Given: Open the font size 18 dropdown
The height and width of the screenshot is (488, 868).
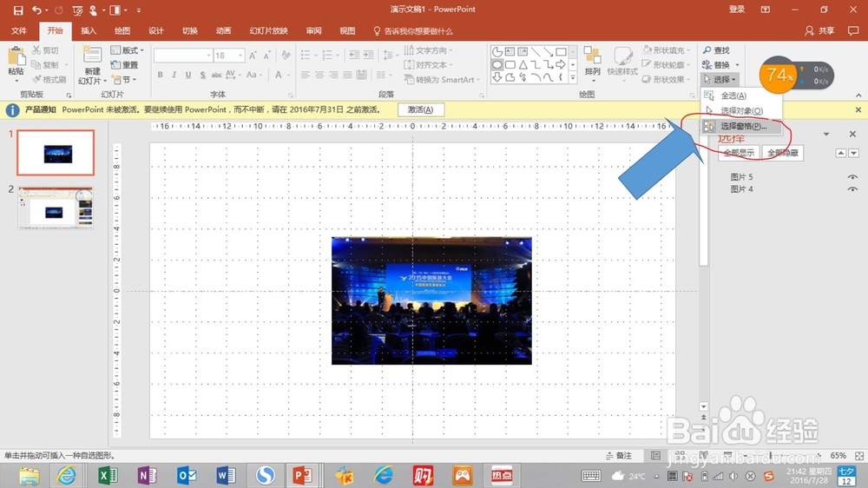Looking at the screenshot, I should (x=240, y=56).
